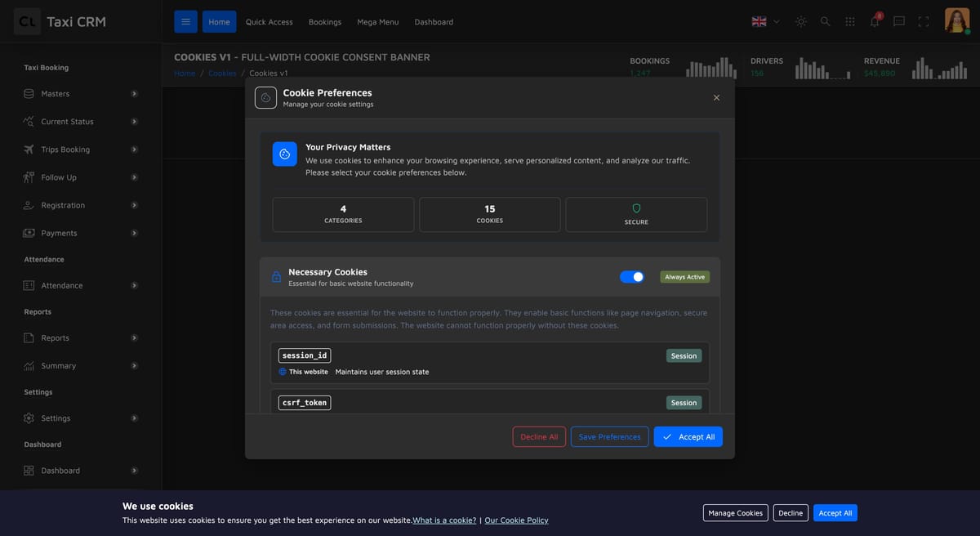Click Decline in bottom cookie banner
The width and height of the screenshot is (980, 536).
791,513
